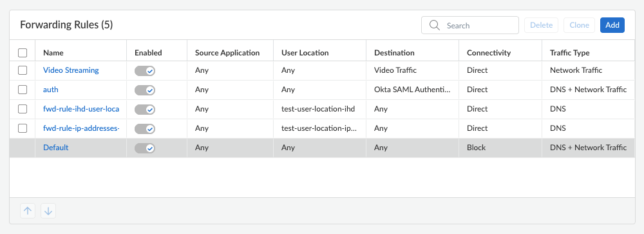Click the search magnifier icon
This screenshot has height=234, width=644.
click(435, 26)
